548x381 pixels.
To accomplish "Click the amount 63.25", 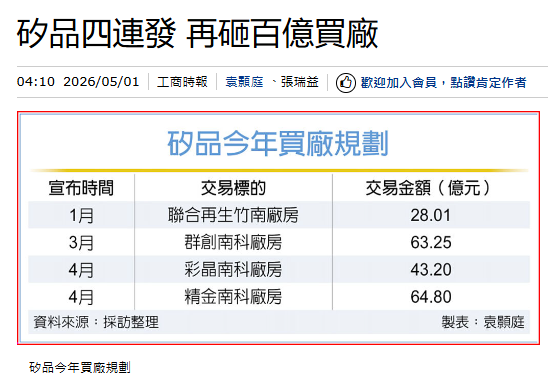I will [431, 242].
